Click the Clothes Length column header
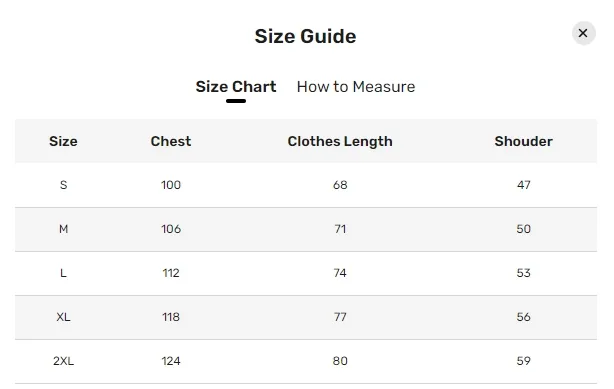The width and height of the screenshot is (614, 389). pos(340,141)
